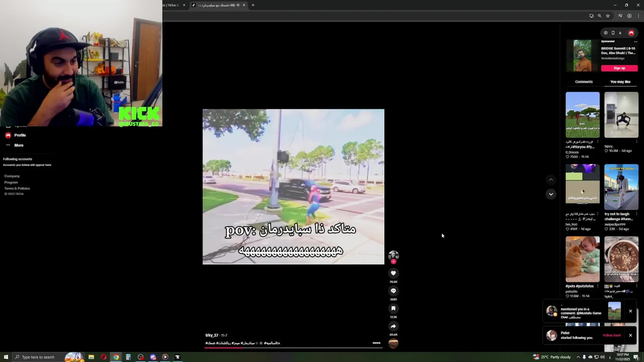Click the coins icon in floating pill
644x362 pixels.
(606, 33)
